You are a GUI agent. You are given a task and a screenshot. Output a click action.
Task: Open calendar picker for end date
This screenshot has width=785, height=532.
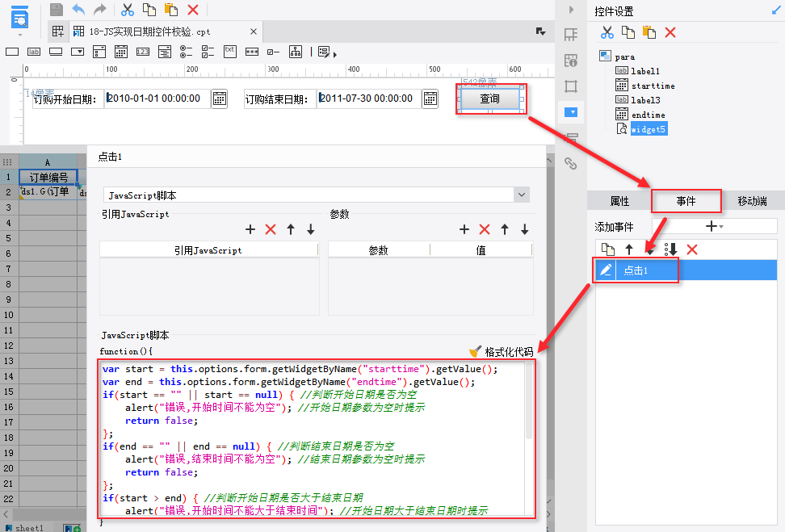tap(430, 99)
